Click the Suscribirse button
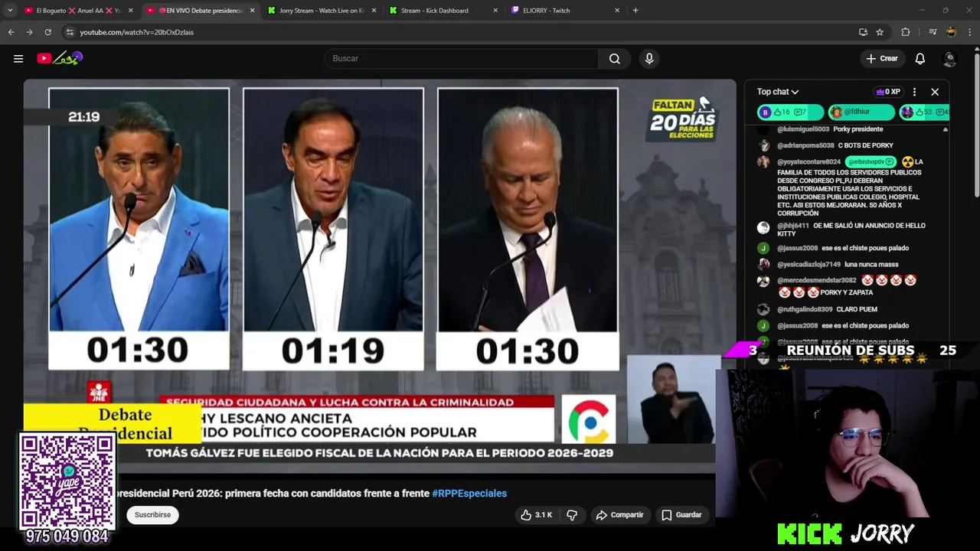This screenshot has height=551, width=980. [152, 515]
